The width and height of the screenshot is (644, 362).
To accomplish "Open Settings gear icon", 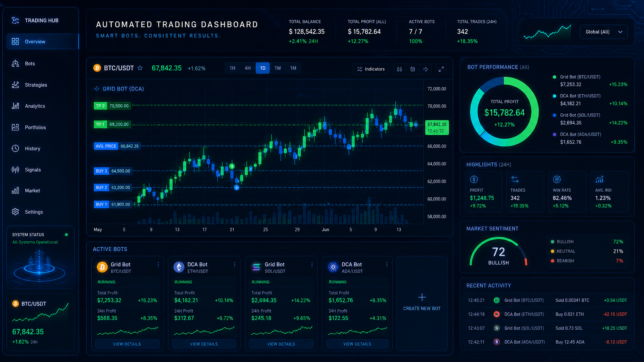I will pyautogui.click(x=15, y=212).
